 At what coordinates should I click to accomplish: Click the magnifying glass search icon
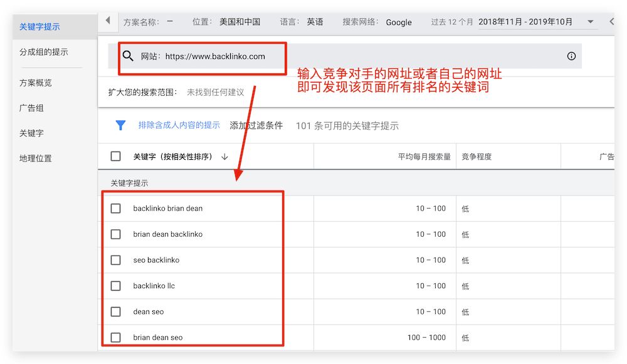coord(129,56)
